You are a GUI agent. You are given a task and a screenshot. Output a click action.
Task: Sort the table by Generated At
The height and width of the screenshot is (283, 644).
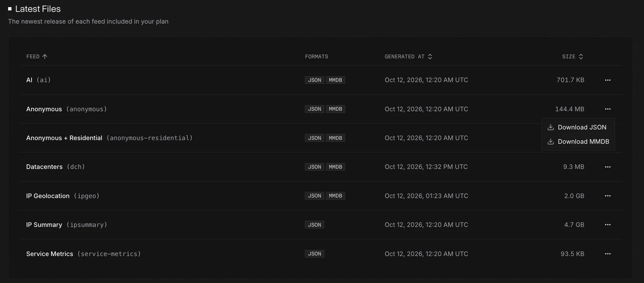pyautogui.click(x=408, y=57)
